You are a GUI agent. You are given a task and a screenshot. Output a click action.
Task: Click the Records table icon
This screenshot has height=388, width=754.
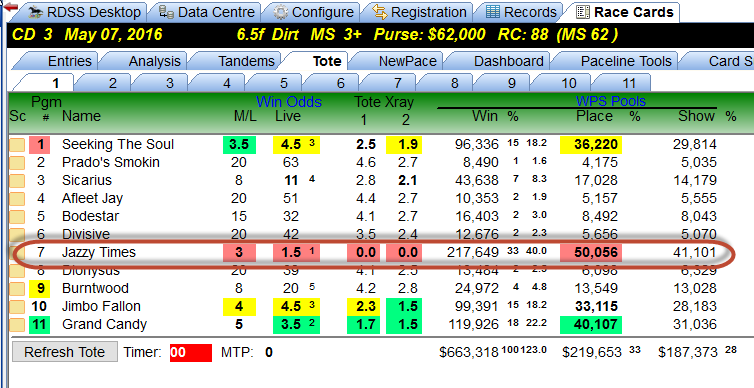(x=492, y=12)
